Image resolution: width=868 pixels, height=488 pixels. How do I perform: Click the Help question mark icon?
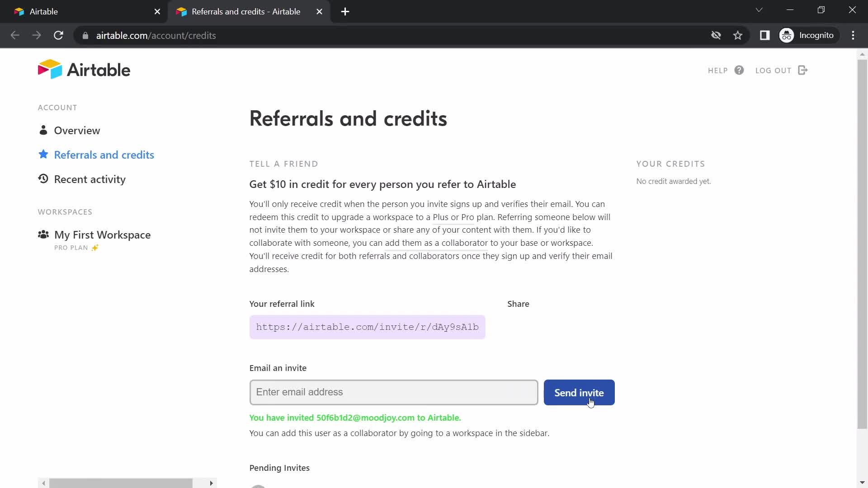(x=739, y=70)
